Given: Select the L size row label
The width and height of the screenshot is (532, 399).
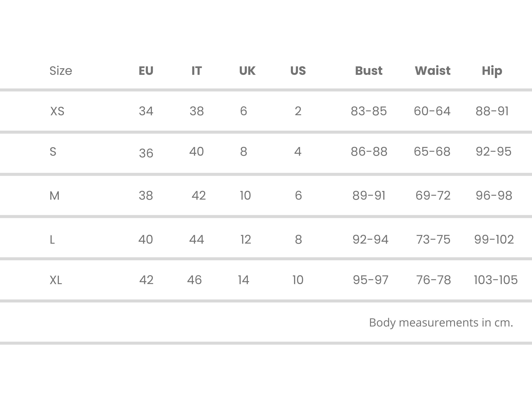Looking at the screenshot, I should pos(52,240).
